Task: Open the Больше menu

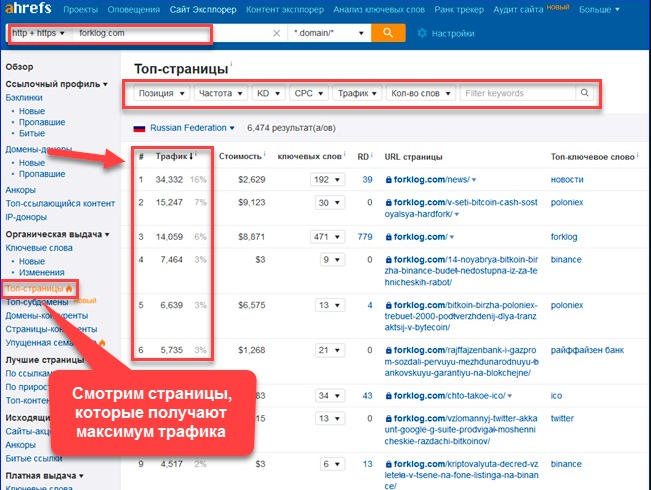Action: (599, 10)
